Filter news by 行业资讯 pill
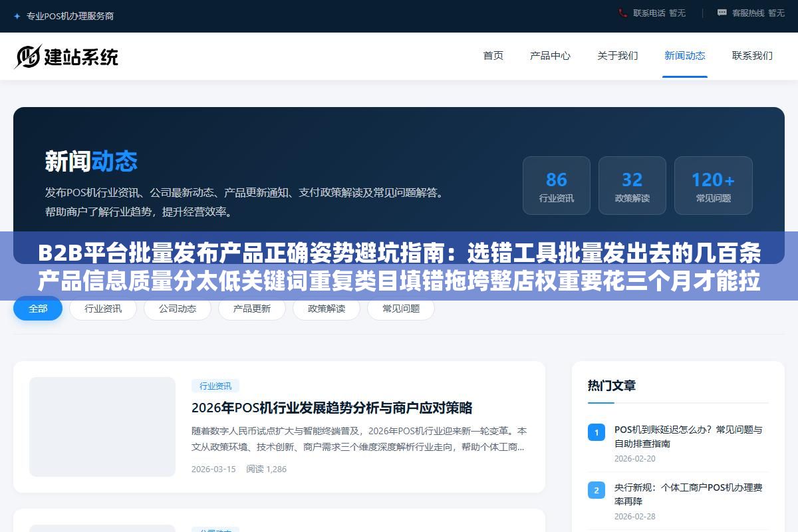This screenshot has width=798, height=532. 103,309
